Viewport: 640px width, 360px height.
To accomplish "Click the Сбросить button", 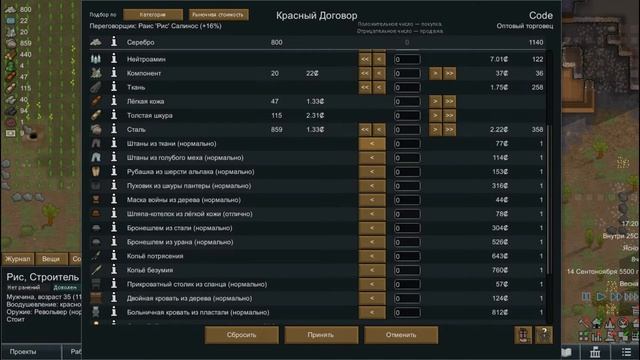I will tap(242, 335).
